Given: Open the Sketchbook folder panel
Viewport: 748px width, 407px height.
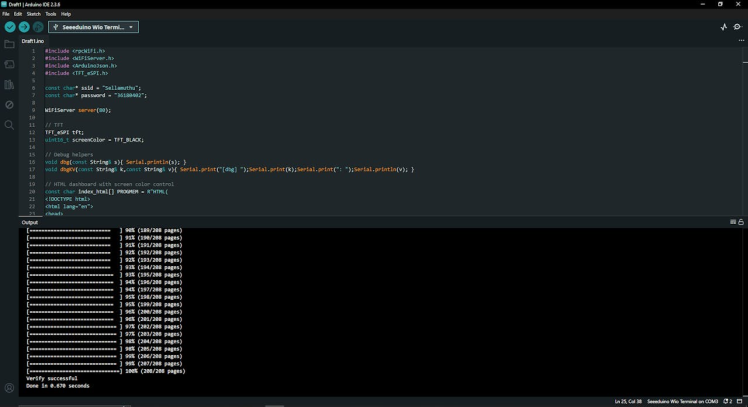Looking at the screenshot, I should pos(9,44).
